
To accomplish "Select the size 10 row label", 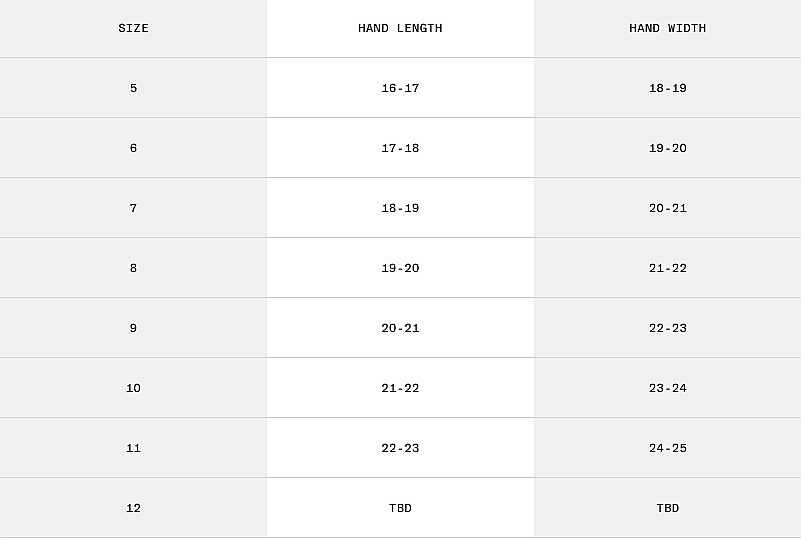I will [x=133, y=388].
